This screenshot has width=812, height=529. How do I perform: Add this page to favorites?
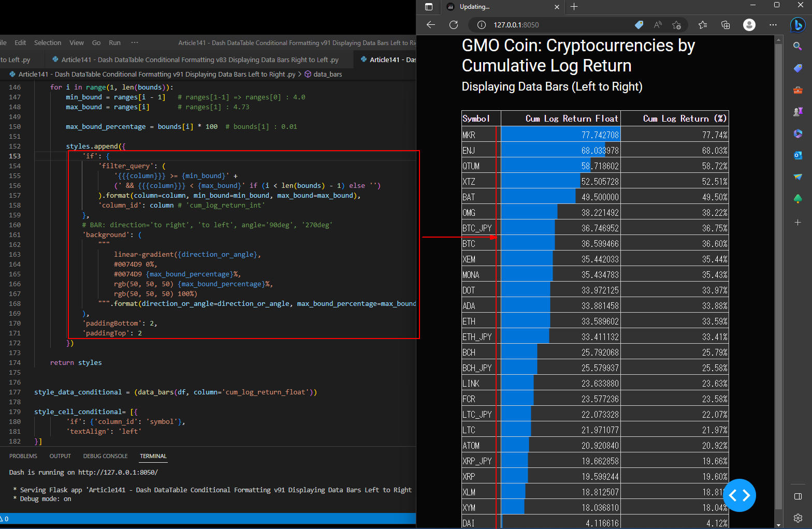click(x=676, y=25)
